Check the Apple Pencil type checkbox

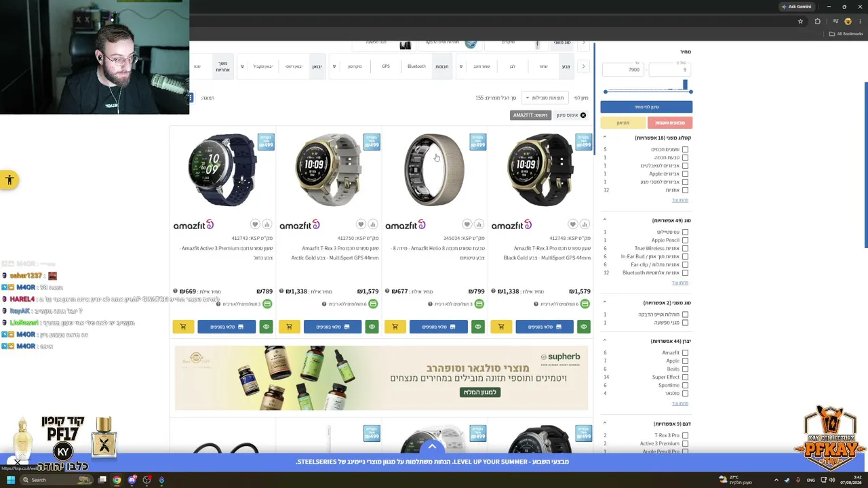tap(685, 240)
